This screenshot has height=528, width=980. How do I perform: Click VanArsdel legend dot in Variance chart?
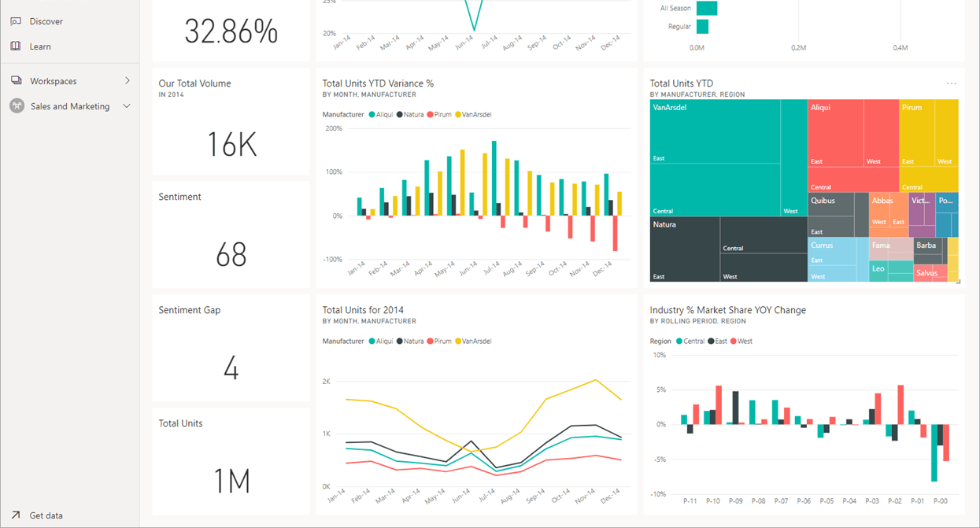(x=458, y=115)
